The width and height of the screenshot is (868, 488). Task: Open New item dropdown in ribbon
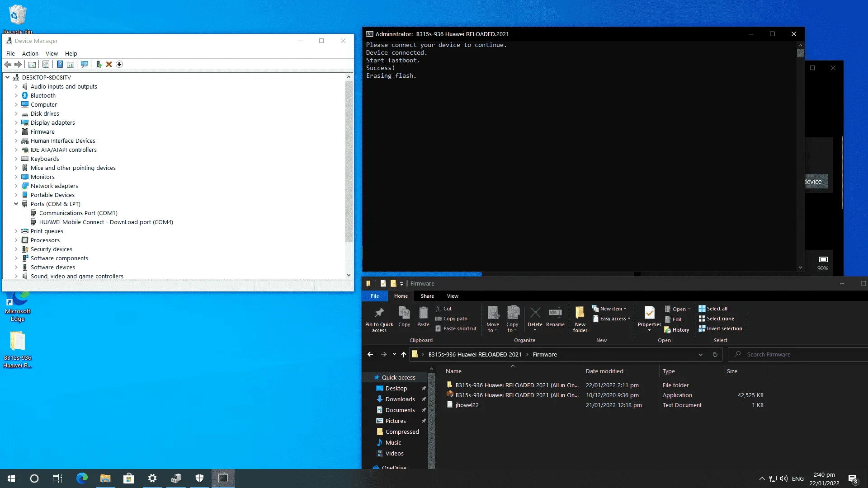coord(609,309)
